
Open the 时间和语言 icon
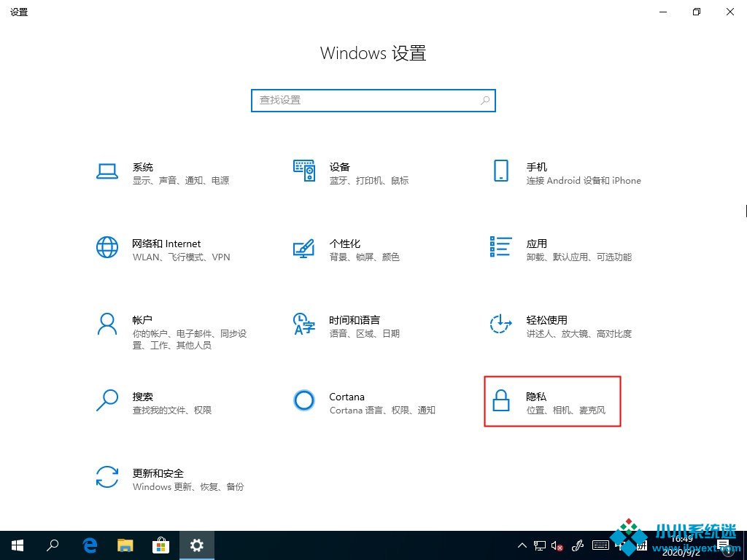tap(304, 324)
